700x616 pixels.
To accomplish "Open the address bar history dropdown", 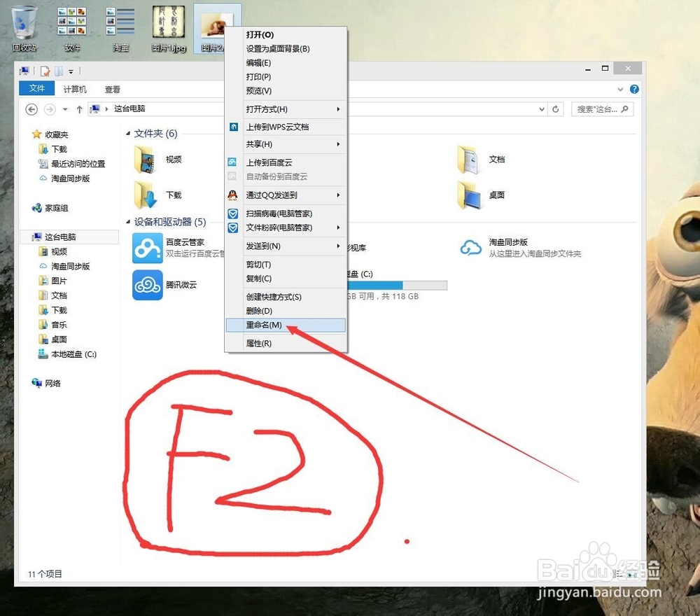I will 542,109.
